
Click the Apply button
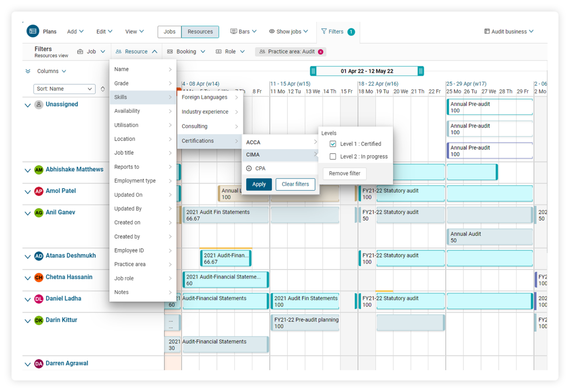click(x=259, y=184)
